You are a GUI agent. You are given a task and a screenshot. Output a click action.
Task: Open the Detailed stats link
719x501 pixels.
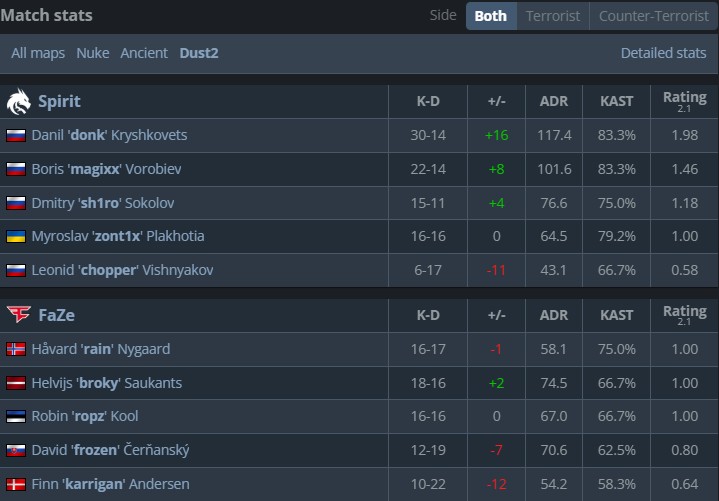click(663, 53)
